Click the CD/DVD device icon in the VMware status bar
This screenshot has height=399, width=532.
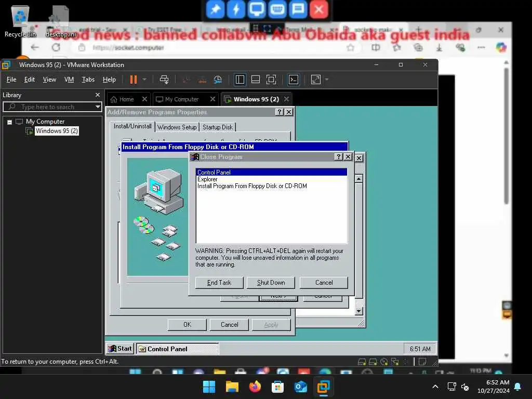pyautogui.click(x=384, y=362)
